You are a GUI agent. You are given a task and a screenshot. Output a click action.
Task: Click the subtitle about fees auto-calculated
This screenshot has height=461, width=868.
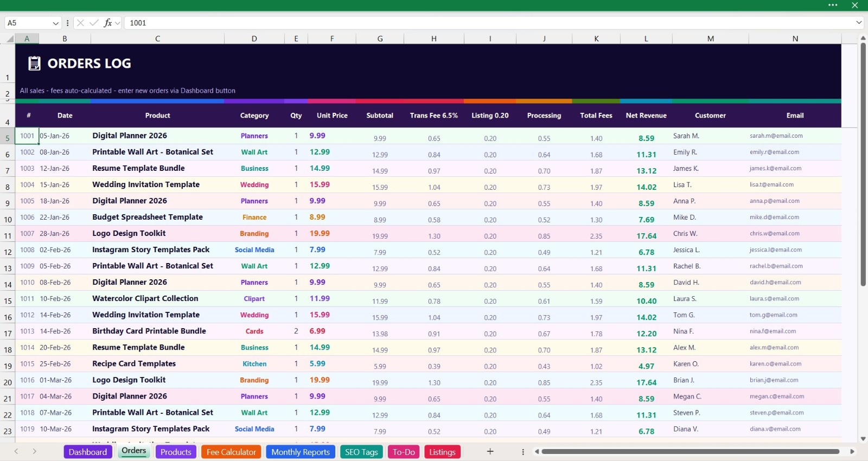pyautogui.click(x=127, y=91)
